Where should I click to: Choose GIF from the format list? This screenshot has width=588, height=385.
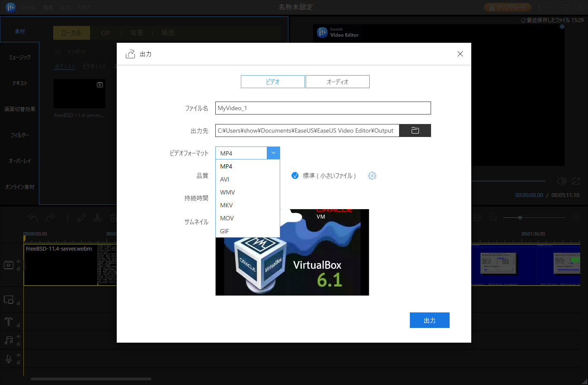[248, 231]
